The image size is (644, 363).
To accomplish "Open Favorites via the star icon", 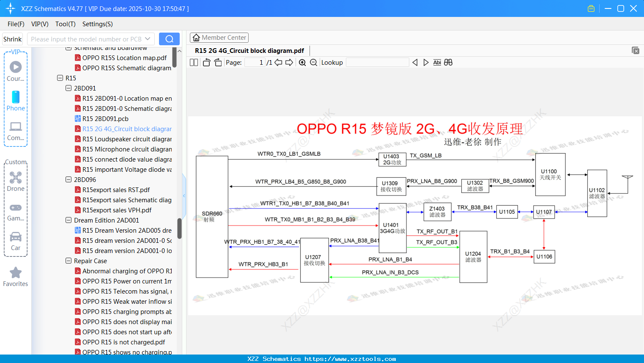I will (x=15, y=273).
